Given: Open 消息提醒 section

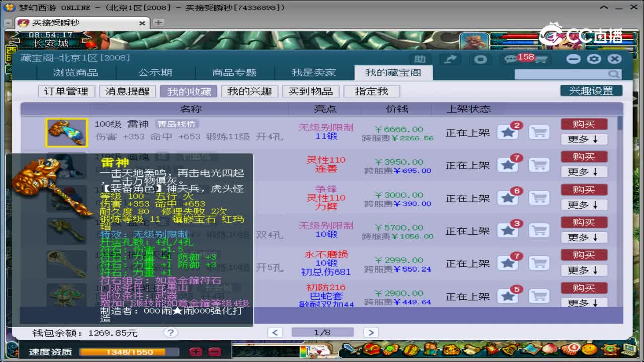Looking at the screenshot, I should tap(127, 91).
